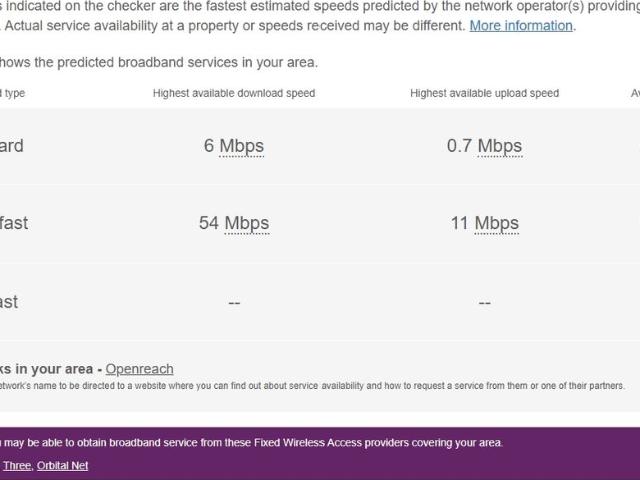
Task: Open the Three provider link
Action: (x=17, y=465)
